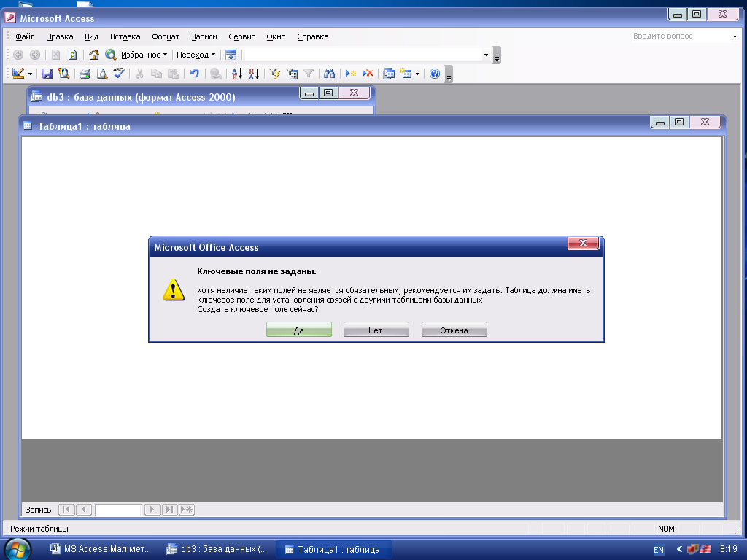Click the Show only Web toolbar icon
This screenshot has height=560, width=747.
click(231, 55)
